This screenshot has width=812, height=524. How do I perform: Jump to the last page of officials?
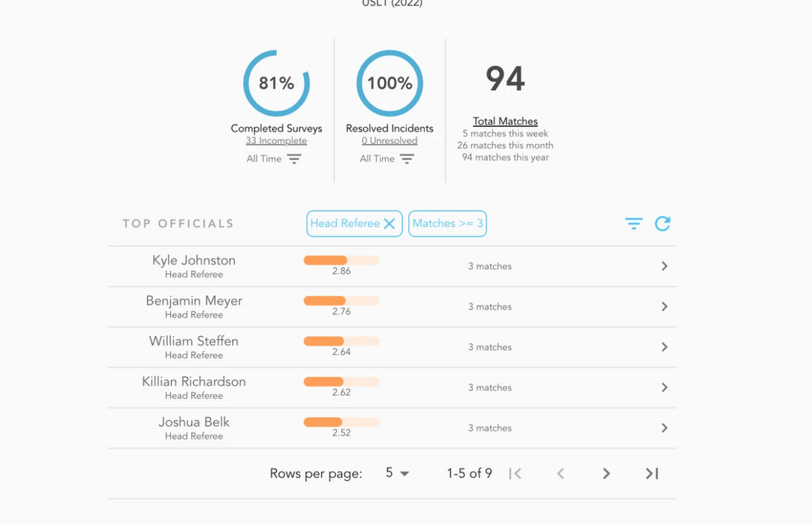pyautogui.click(x=652, y=474)
